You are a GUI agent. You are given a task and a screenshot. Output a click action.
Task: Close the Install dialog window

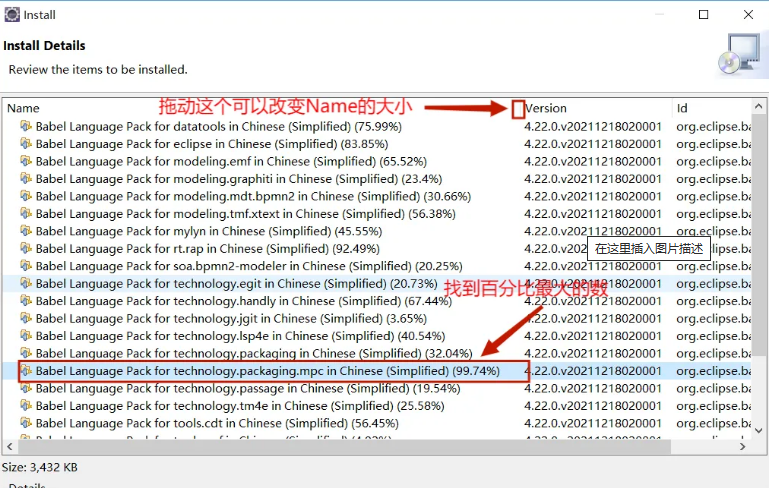pyautogui.click(x=748, y=15)
